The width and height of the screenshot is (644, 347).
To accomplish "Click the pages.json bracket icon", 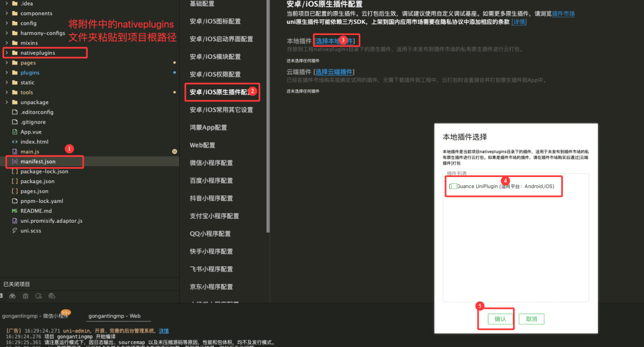I will point(15,191).
